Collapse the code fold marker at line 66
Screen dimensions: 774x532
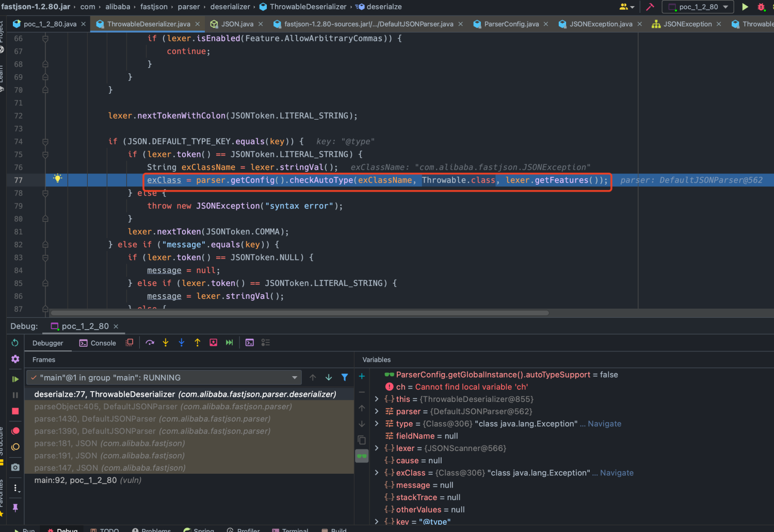pyautogui.click(x=45, y=39)
